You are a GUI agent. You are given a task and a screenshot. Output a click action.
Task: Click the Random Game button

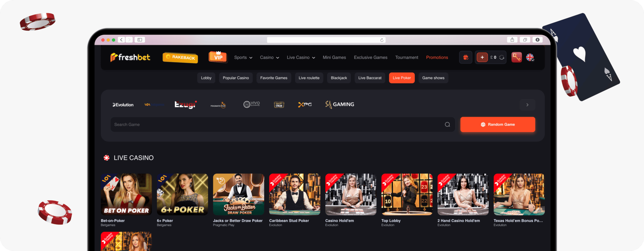click(498, 124)
